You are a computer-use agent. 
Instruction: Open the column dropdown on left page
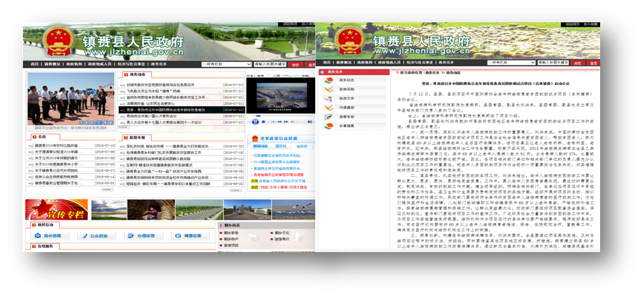pyautogui.click(x=227, y=64)
